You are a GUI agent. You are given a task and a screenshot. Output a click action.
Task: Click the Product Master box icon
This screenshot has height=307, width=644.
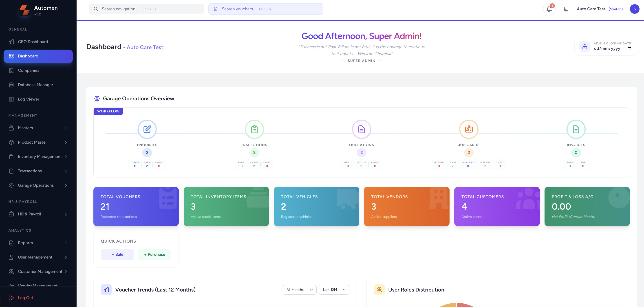[11, 142]
